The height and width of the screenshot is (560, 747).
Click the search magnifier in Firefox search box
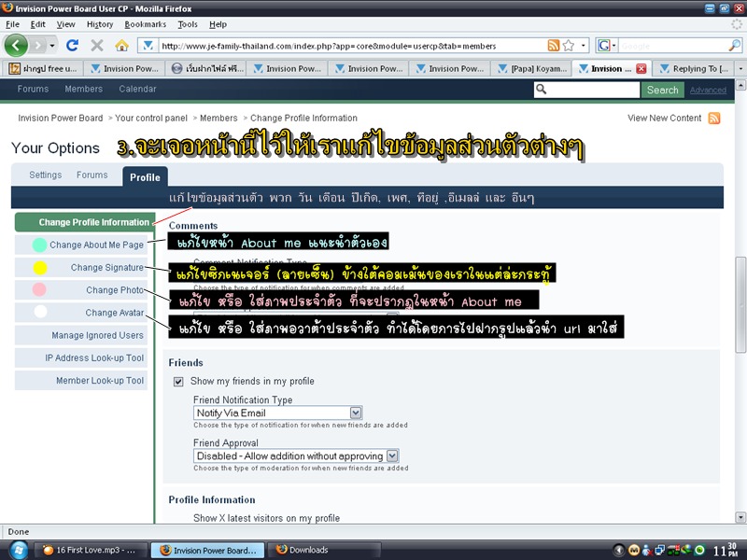[734, 46]
